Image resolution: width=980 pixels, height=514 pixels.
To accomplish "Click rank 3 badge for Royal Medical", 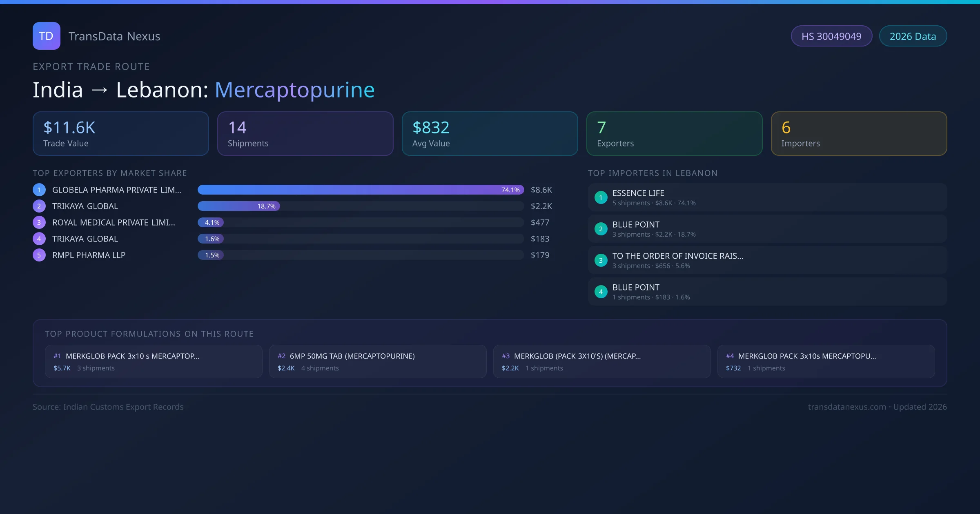I will 39,222.
